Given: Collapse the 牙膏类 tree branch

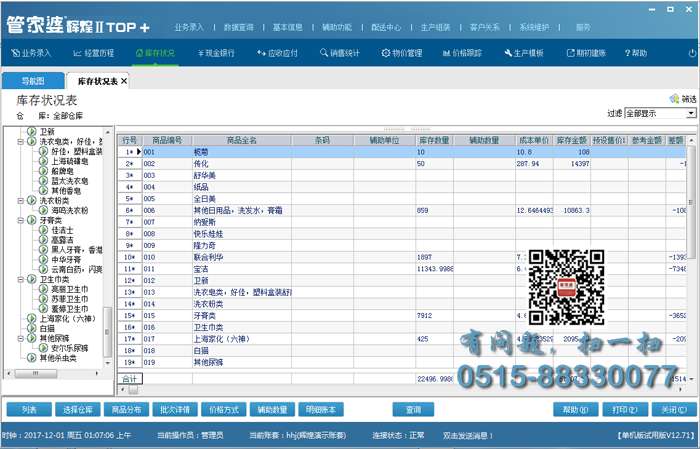Looking at the screenshot, I should [21, 220].
